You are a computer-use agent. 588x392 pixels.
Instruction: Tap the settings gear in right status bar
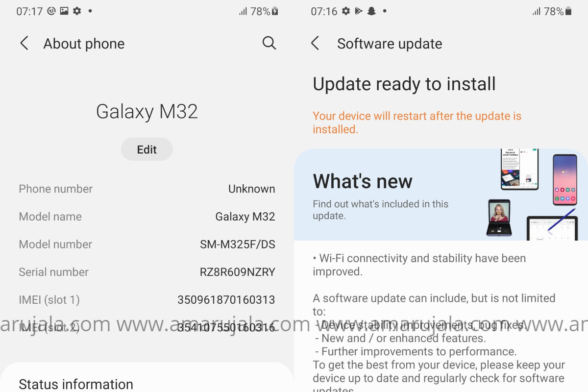pyautogui.click(x=346, y=11)
